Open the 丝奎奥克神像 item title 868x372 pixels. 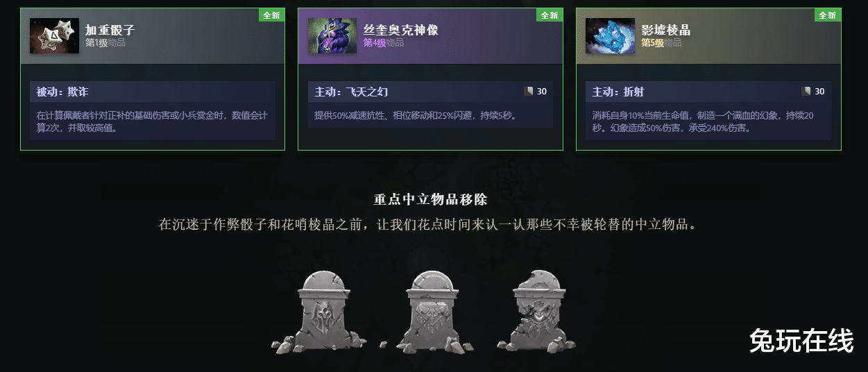pyautogui.click(x=401, y=31)
